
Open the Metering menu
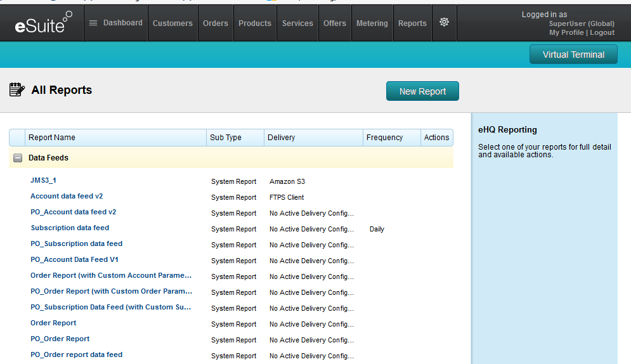click(372, 23)
